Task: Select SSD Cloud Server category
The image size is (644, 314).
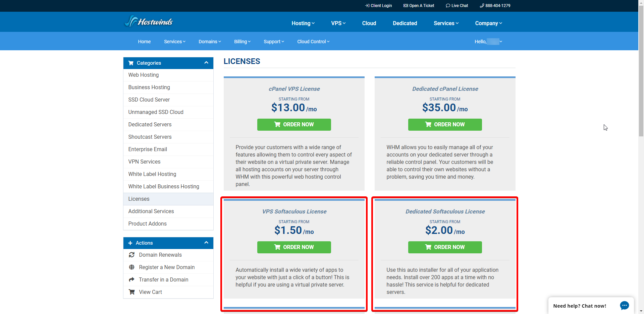Action: click(x=168, y=100)
